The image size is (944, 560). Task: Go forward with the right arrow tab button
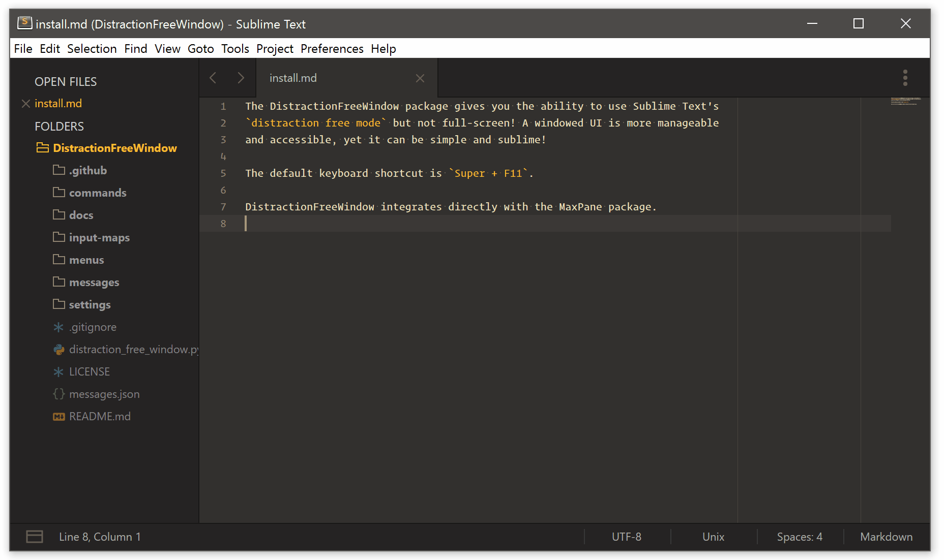241,78
